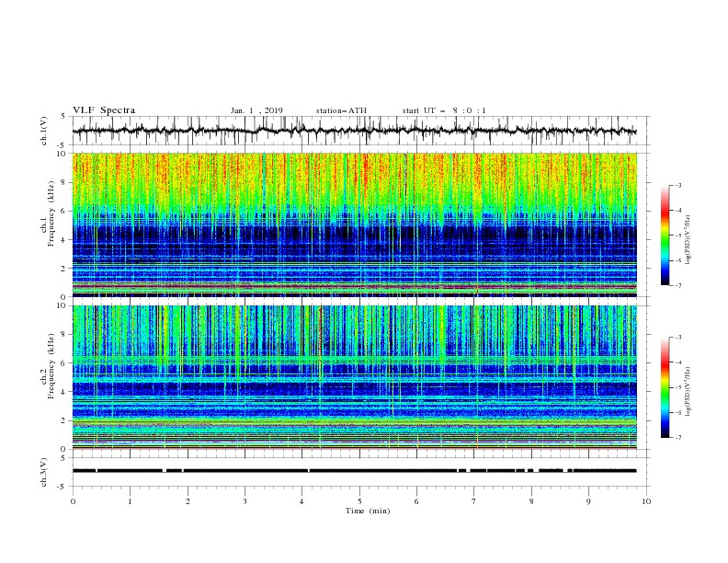Click the ch.1 spectrogram plot area
Image resolution: width=728 pixels, height=563 pixels.
355,224
